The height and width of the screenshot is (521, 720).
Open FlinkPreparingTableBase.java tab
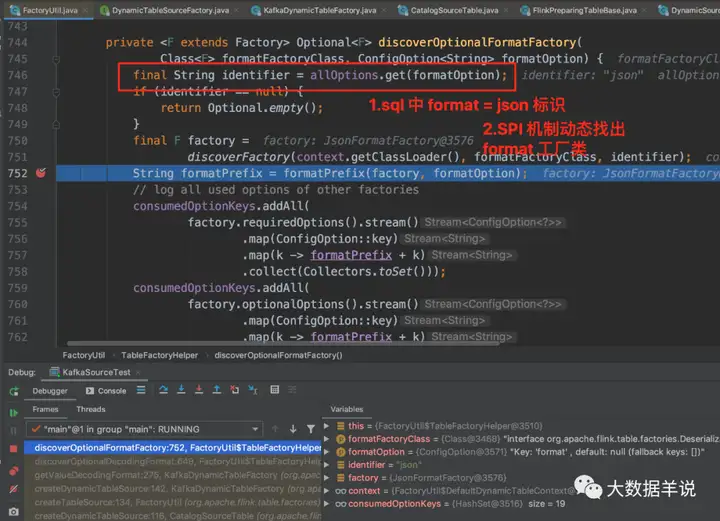(584, 10)
